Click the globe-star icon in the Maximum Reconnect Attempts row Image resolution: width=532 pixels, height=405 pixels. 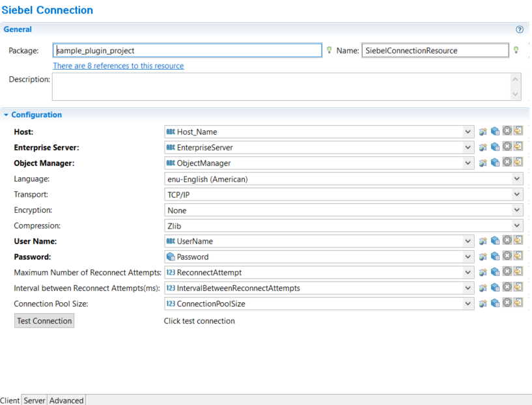[x=483, y=272]
